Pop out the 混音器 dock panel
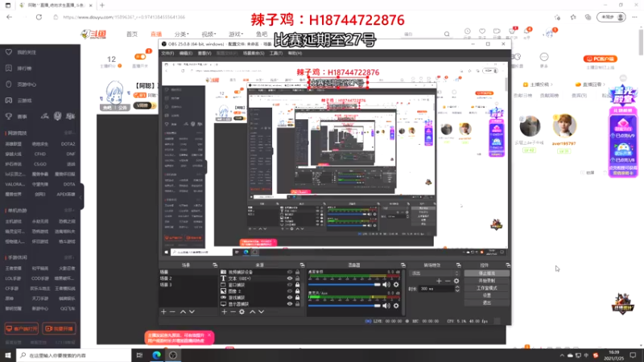644x362 pixels. (x=403, y=265)
